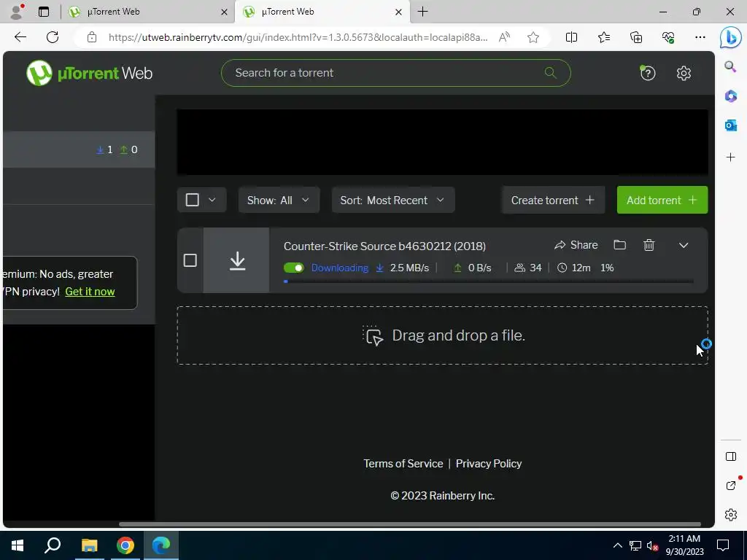The image size is (747, 560).
Task: Check the Counter-Strike Source torrent checkbox
Action: pos(190,260)
